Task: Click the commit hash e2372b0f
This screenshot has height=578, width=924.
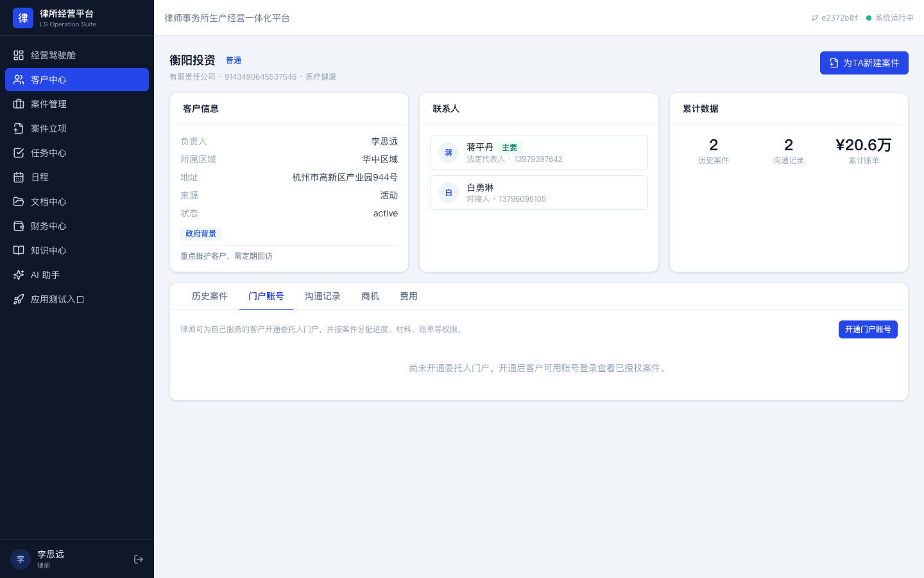Action: tap(840, 18)
